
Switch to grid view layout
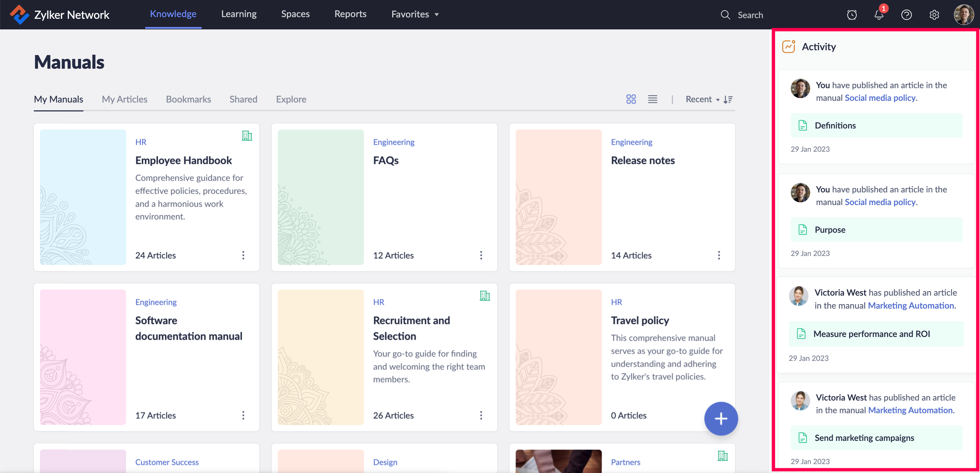coord(631,99)
